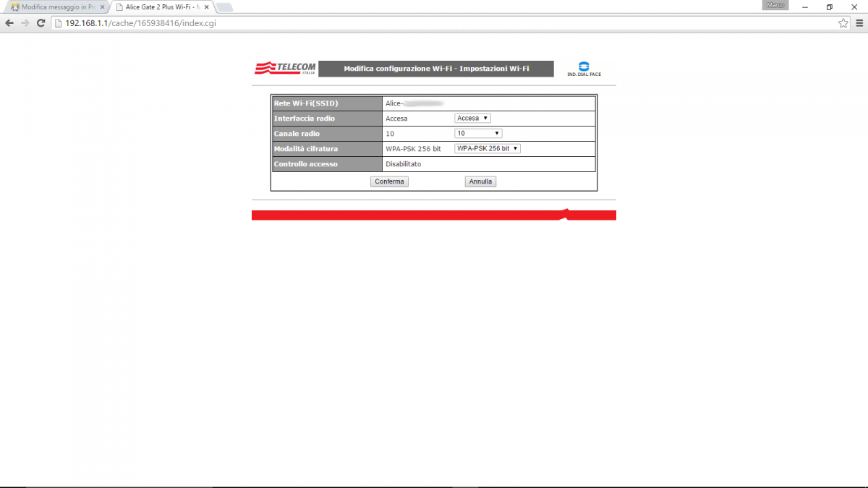This screenshot has height=488, width=868.
Task: Click the browser forward arrow
Action: tap(25, 23)
